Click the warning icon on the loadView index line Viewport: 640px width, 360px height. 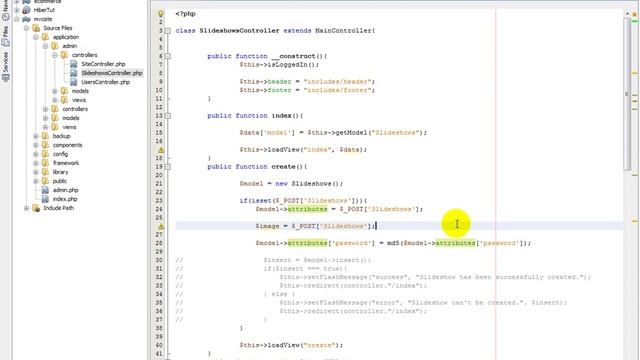[x=161, y=150]
